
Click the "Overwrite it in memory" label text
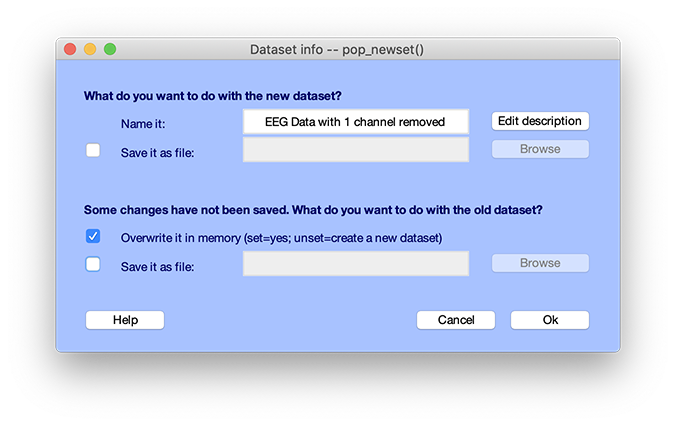click(x=281, y=238)
